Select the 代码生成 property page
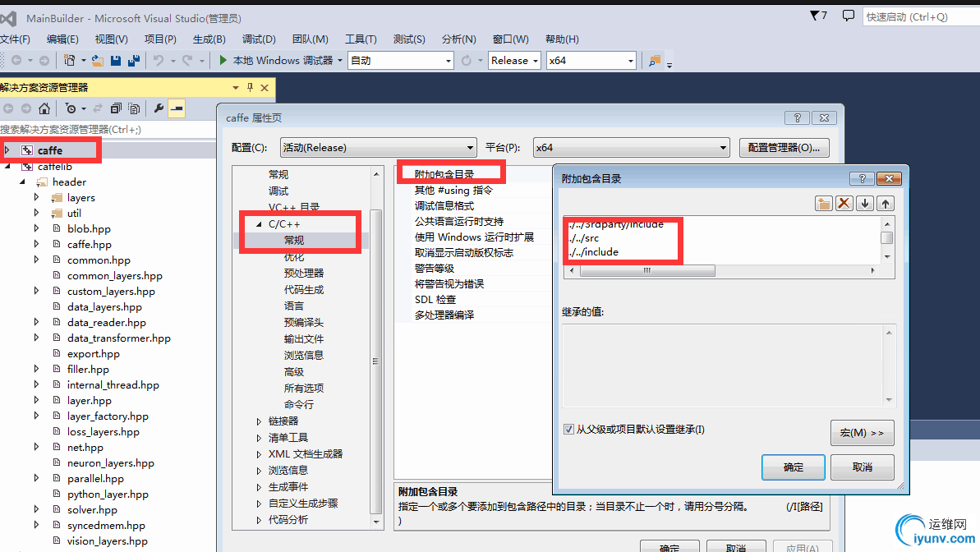980x552 pixels. tap(304, 289)
